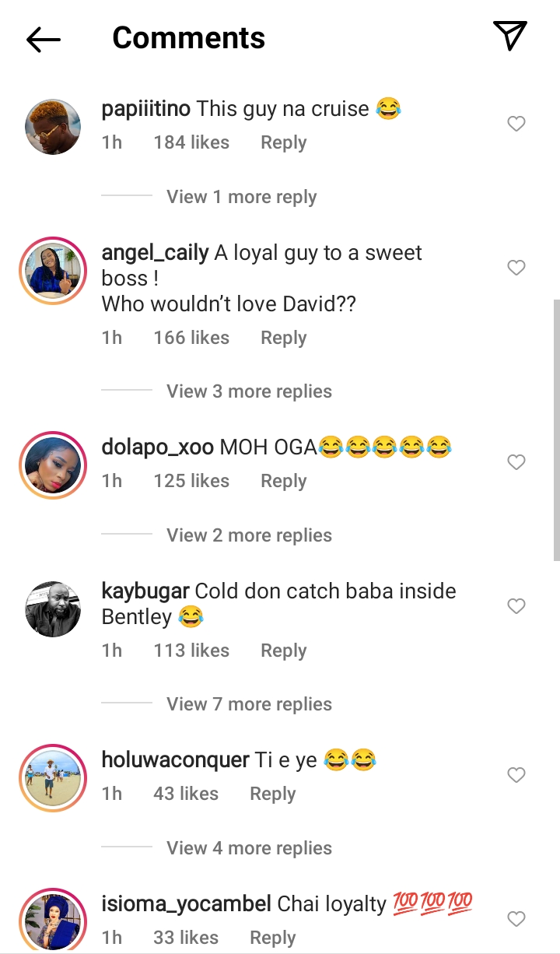The width and height of the screenshot is (560, 954).
Task: Open angel_caily's story avatar
Action: click(x=53, y=271)
